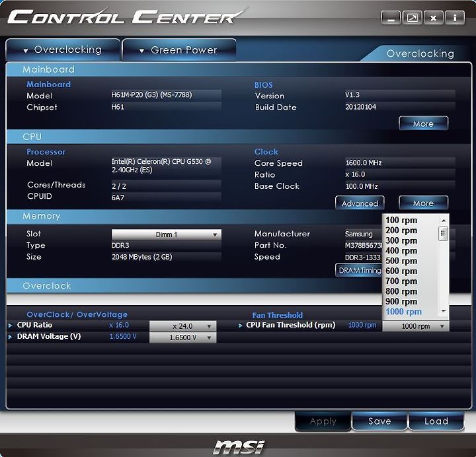
Task: Click More button in CPU section
Action: tap(423, 203)
